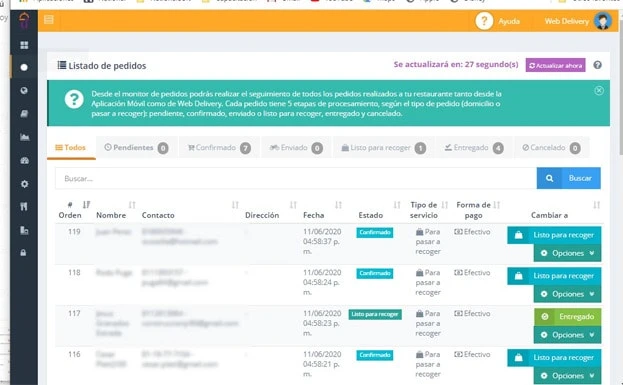The width and height of the screenshot is (623, 385).
Task: Click the app logo in sidebar
Action: (x=24, y=20)
